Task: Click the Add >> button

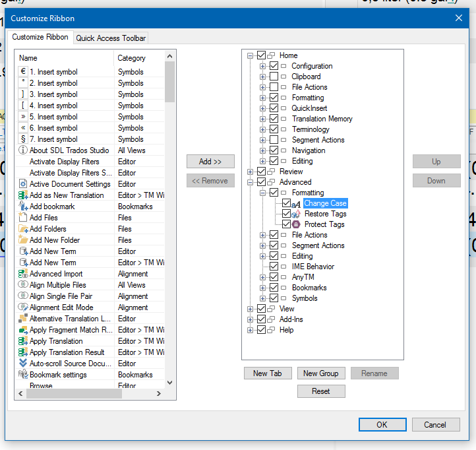Action: coord(210,162)
